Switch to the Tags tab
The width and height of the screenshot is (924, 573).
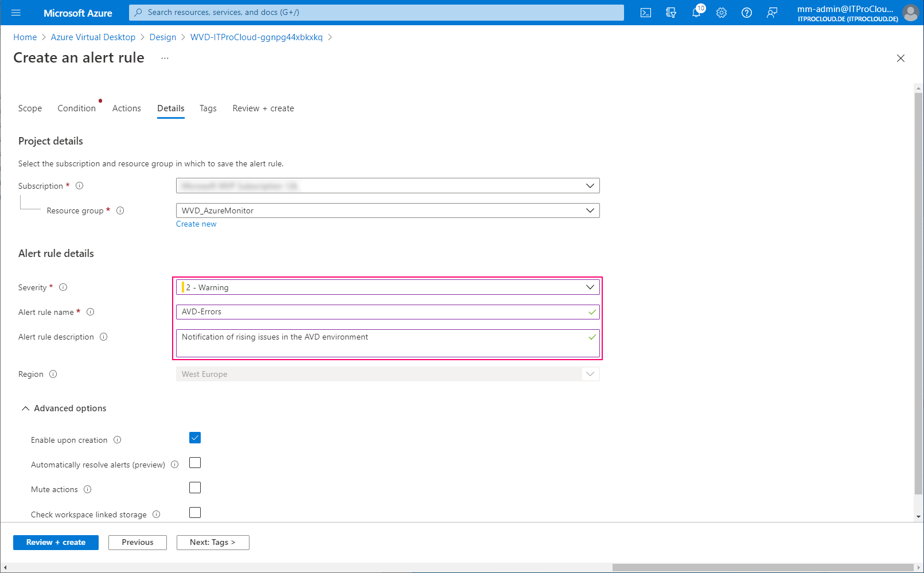coord(208,108)
